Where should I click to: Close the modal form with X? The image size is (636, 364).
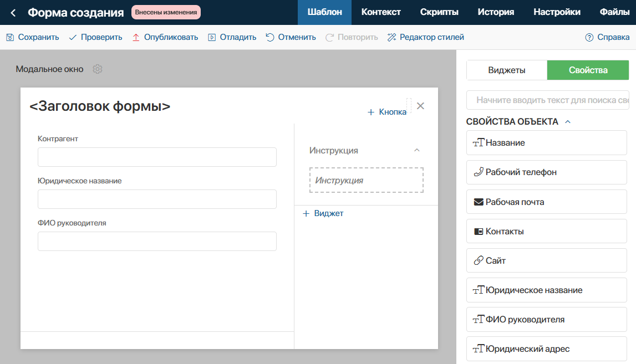pyautogui.click(x=421, y=106)
